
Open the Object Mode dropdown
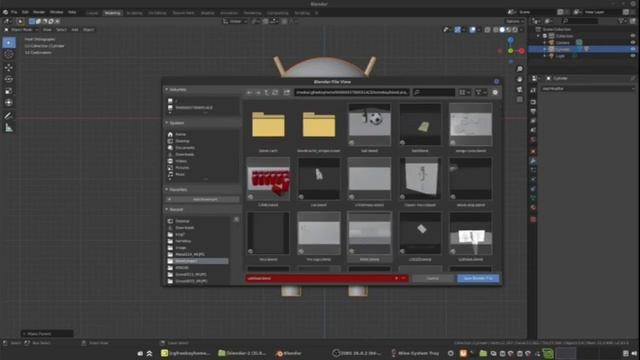tap(21, 30)
